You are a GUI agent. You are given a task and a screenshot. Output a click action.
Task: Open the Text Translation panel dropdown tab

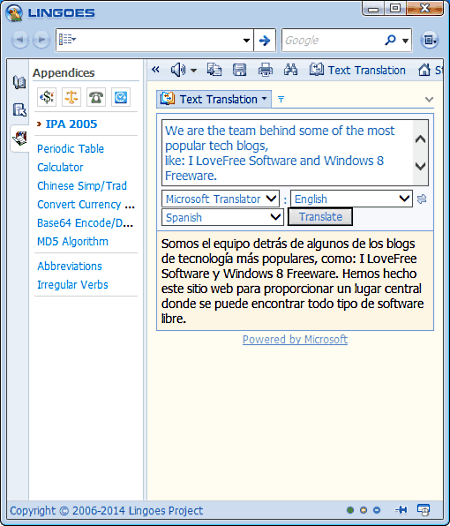214,99
